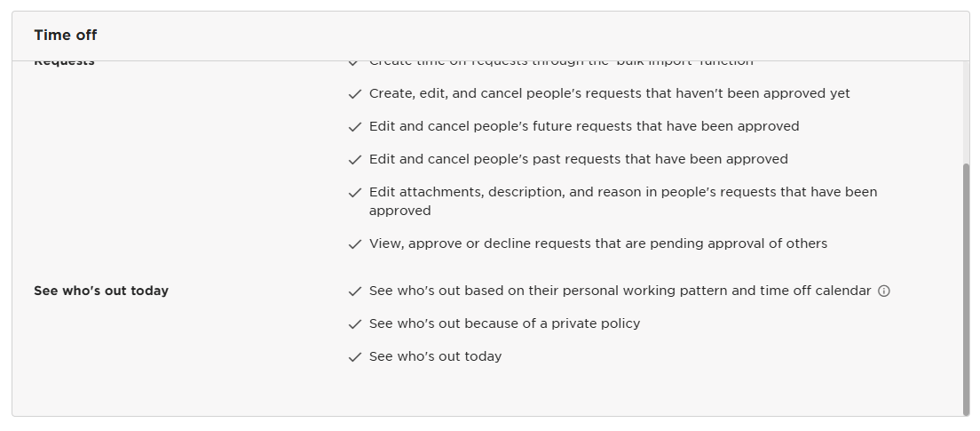Click text 'View, approve or decline requests' line
The image size is (980, 431).
pyautogui.click(x=598, y=243)
